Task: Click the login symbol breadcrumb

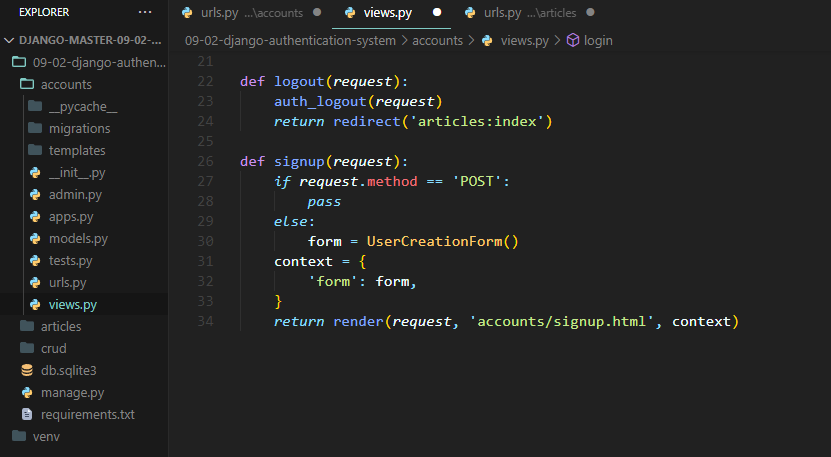Action: pos(598,41)
